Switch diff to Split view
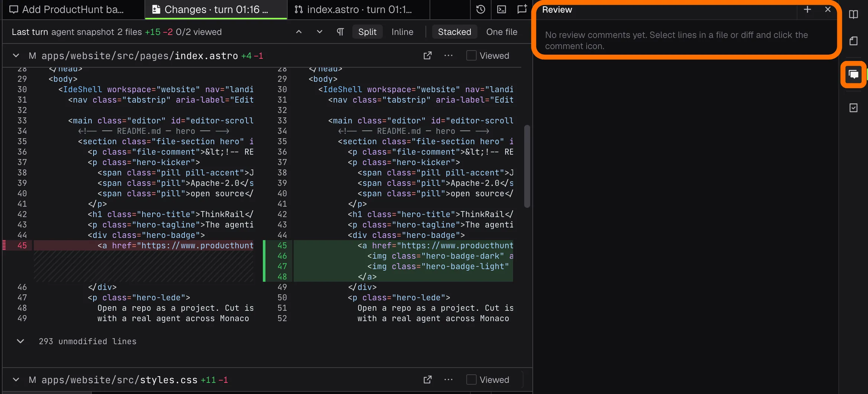Screen dimensions: 868x394 point(367,32)
